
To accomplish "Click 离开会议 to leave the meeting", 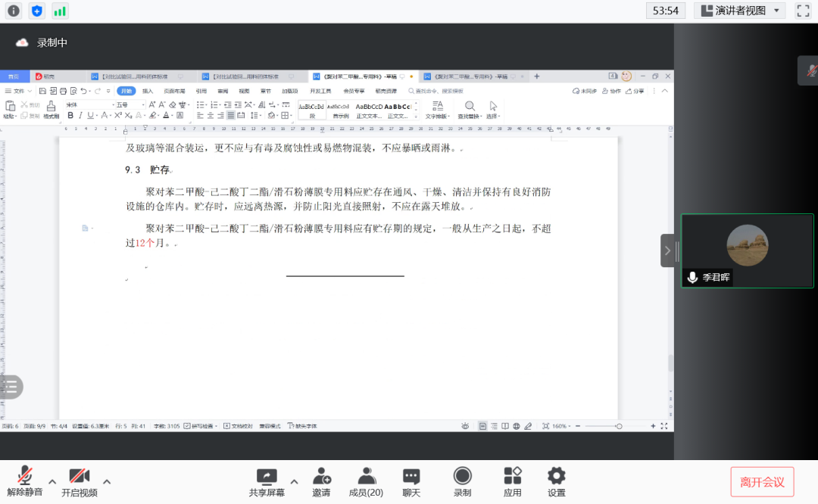I will [x=762, y=482].
